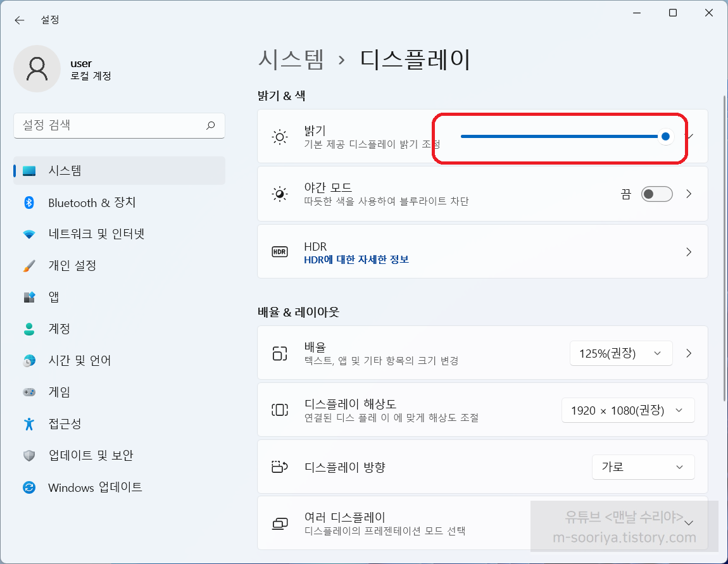Click the HDR badge icon
This screenshot has width=728, height=564.
pyautogui.click(x=280, y=251)
